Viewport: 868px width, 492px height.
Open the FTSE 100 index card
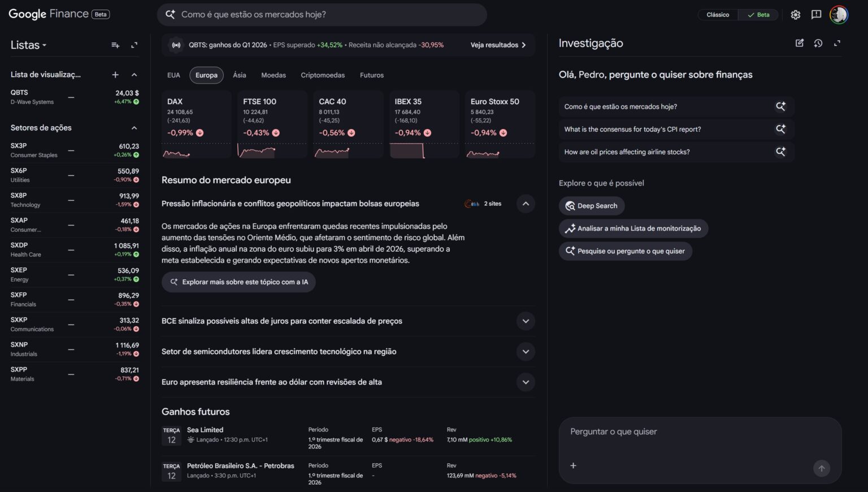272,124
